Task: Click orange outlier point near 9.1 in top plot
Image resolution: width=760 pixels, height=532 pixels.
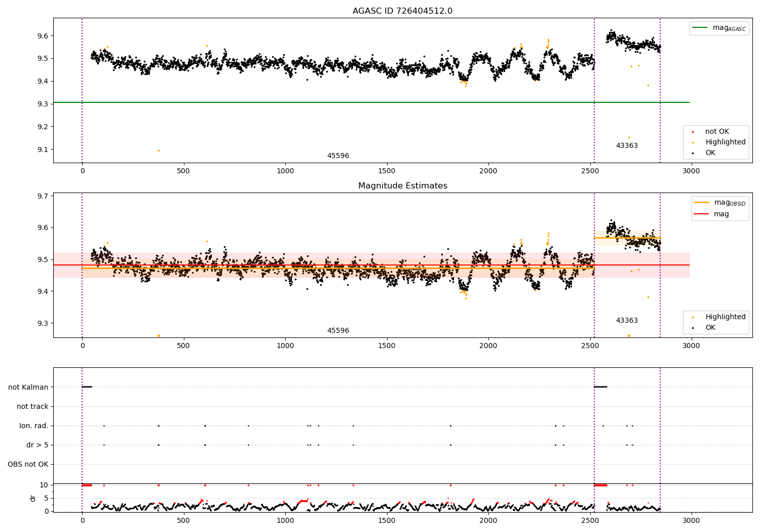Action: pyautogui.click(x=159, y=150)
